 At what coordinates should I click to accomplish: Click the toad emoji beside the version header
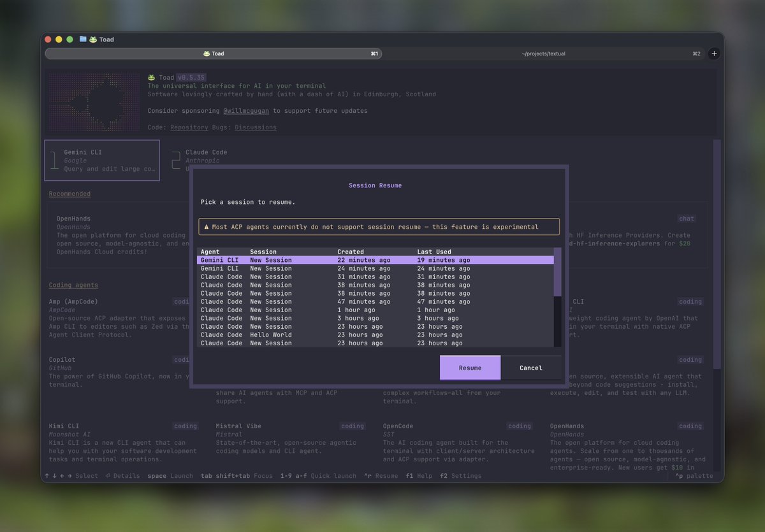coord(152,77)
